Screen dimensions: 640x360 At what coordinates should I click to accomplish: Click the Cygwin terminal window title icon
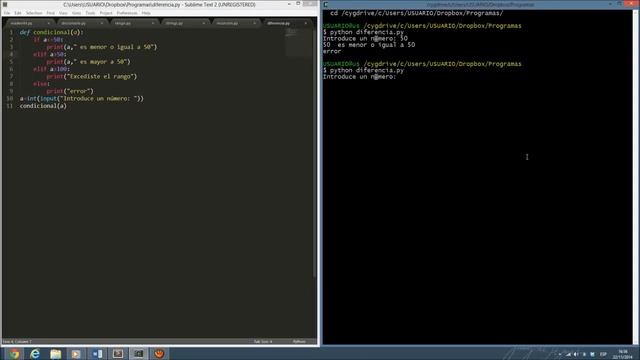325,4
